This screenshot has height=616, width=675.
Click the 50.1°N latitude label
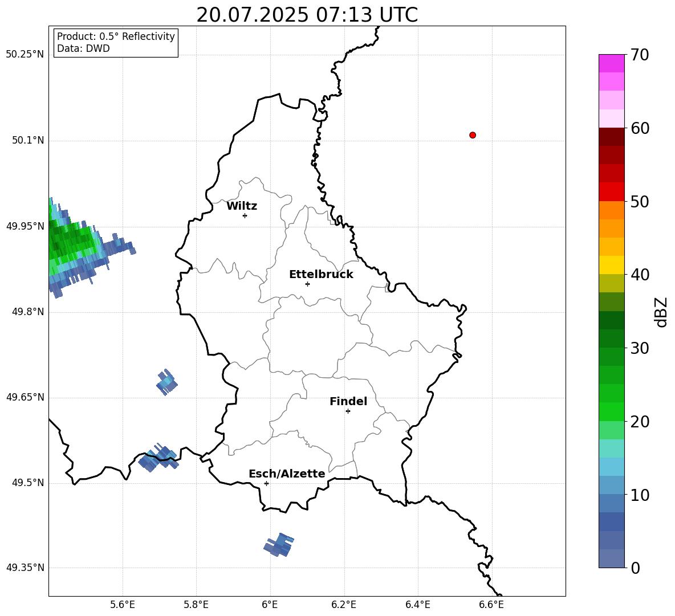[x=28, y=141]
